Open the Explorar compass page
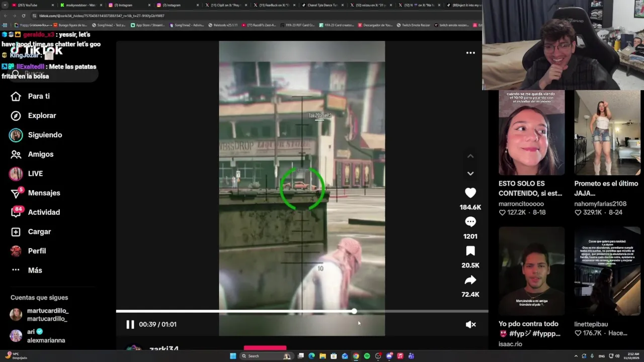The height and width of the screenshot is (362, 644). [x=34, y=116]
